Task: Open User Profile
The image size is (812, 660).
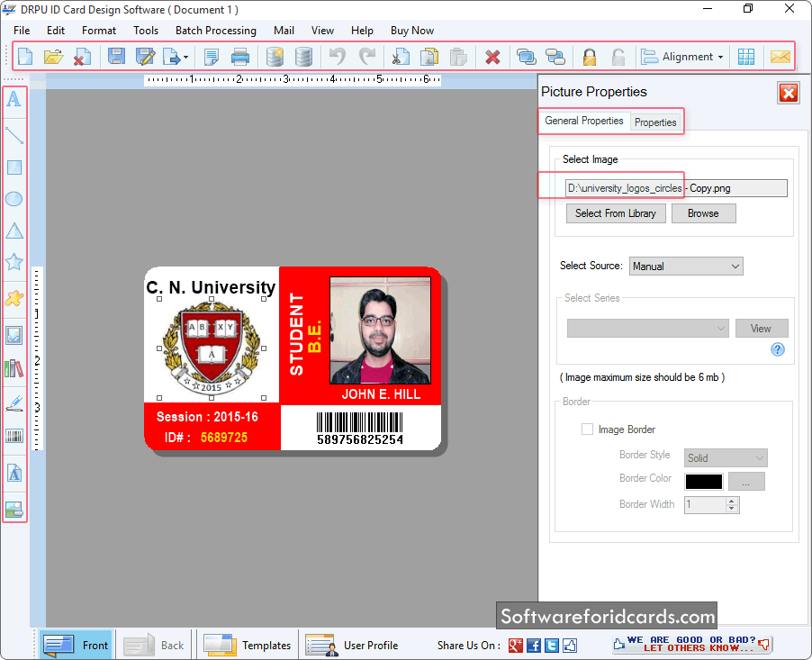Action: [x=352, y=645]
